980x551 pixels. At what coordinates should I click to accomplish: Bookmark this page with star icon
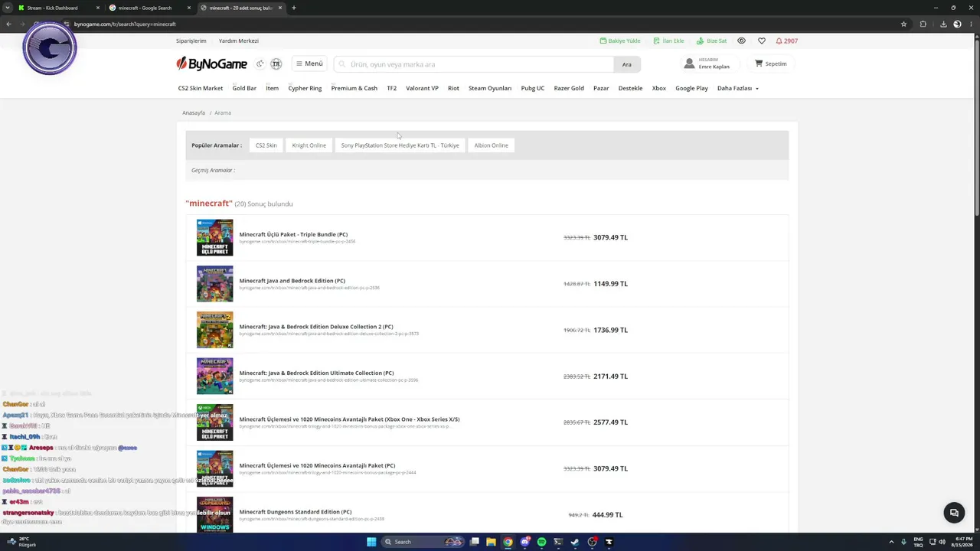[x=903, y=24]
